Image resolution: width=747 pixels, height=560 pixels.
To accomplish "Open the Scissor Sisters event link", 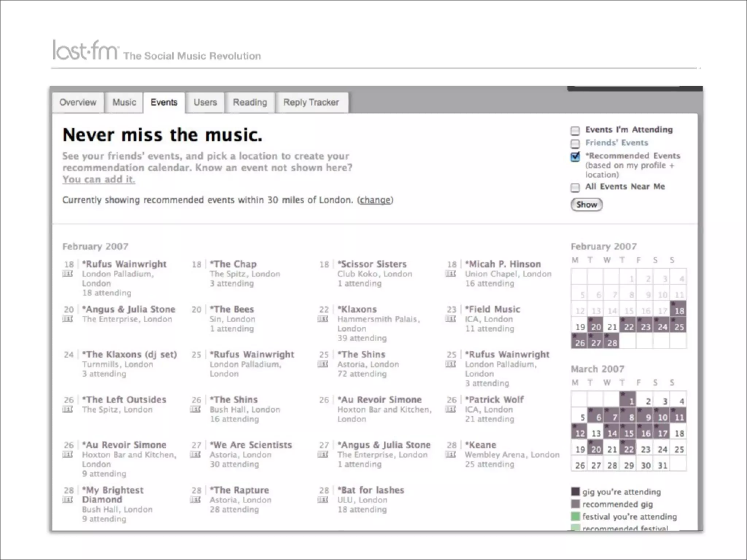I will point(372,264).
